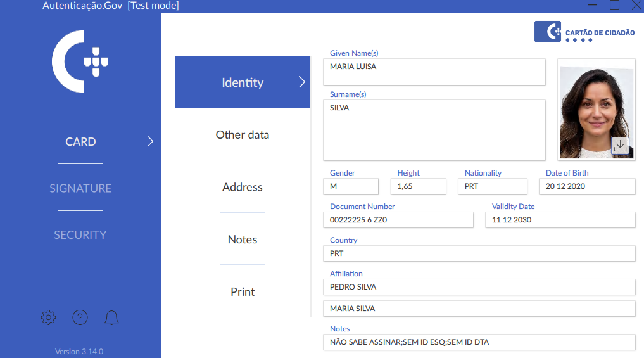
Task: Open notifications with the bell icon
Action: coord(111,317)
